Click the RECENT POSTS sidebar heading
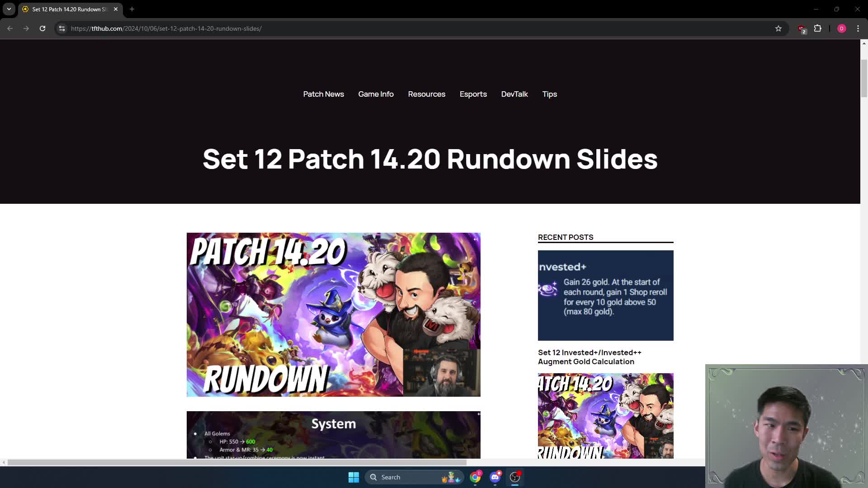Screen dimensions: 868x488 (566, 237)
